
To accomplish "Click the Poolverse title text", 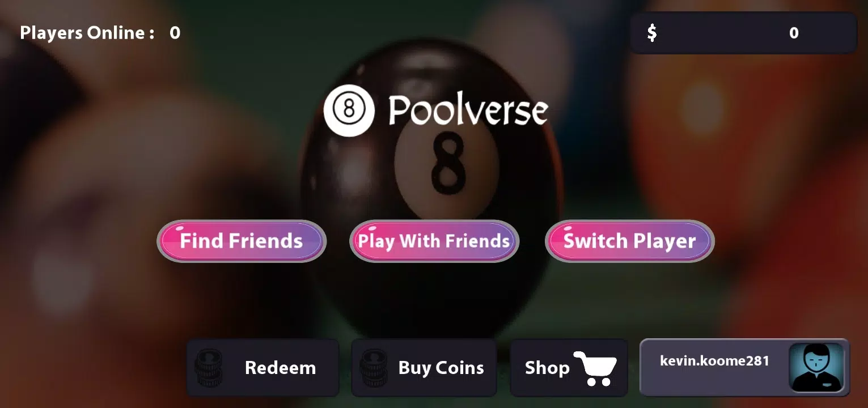I will tap(468, 110).
